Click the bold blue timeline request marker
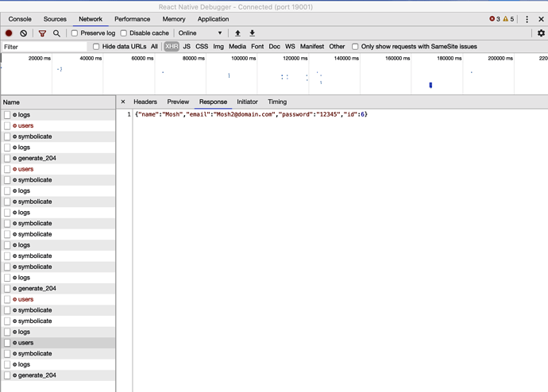 [430, 85]
